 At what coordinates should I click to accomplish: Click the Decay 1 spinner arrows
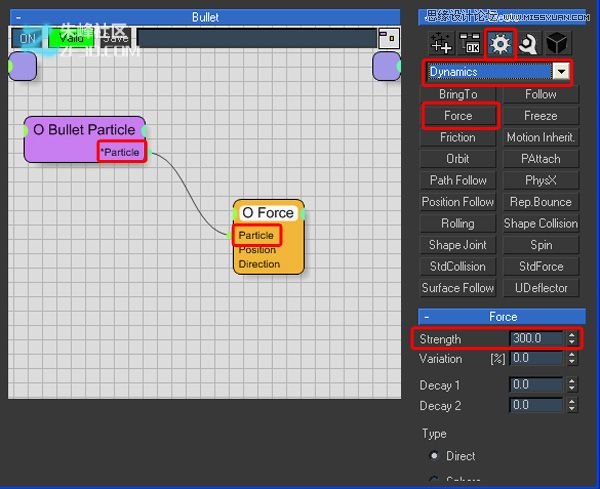pyautogui.click(x=572, y=385)
